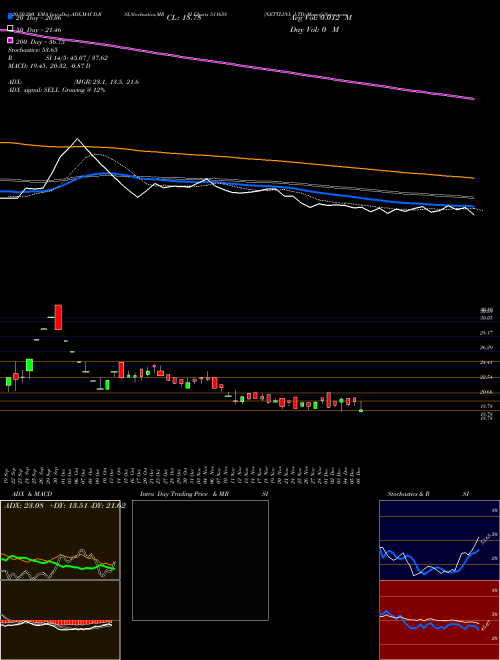Select the Day Vol: 0 M text

coord(314,30)
